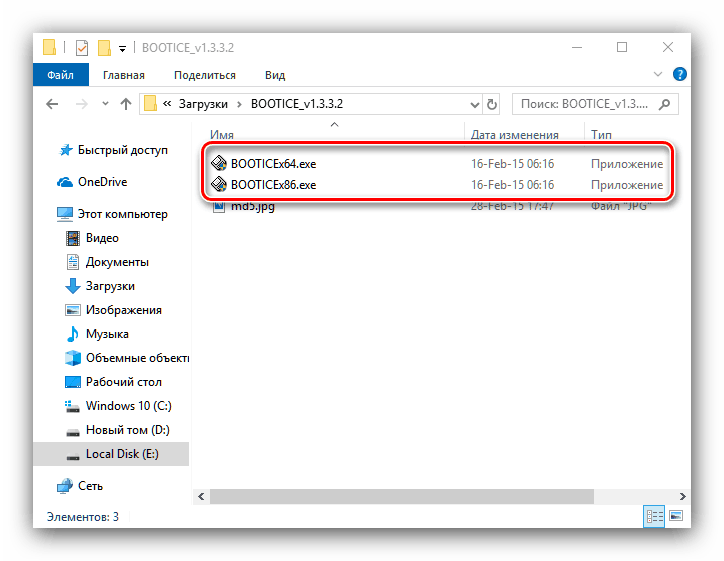Click the Videos filmstrip icon
Viewport: 724px width, 561px height.
[x=72, y=238]
